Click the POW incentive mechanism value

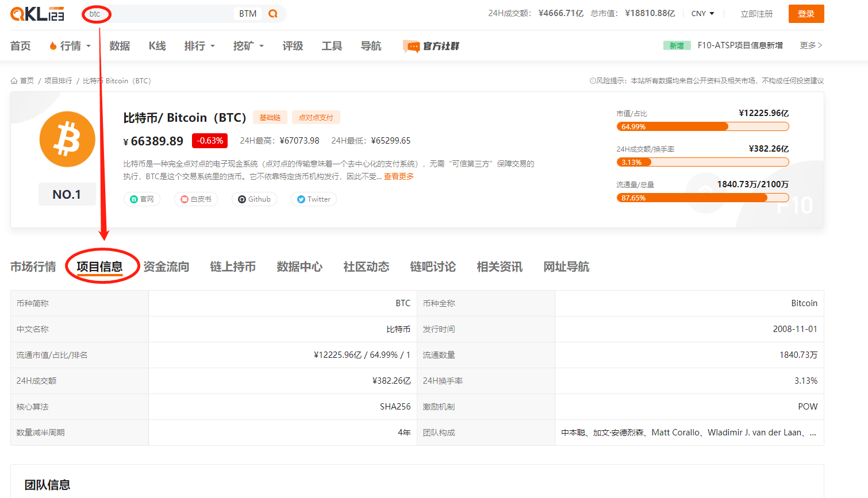[x=808, y=407]
